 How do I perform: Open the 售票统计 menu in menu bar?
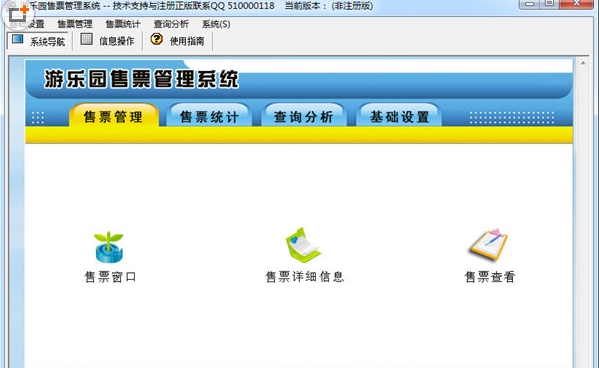(x=123, y=24)
